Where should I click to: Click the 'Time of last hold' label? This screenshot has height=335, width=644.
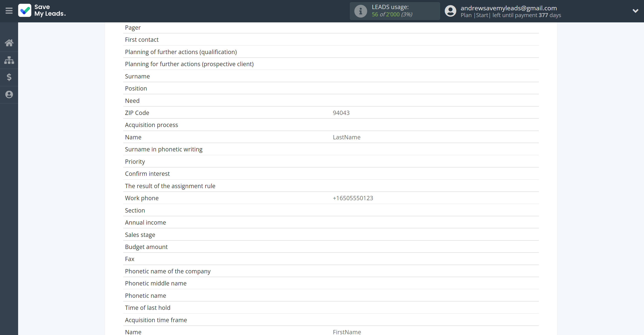(148, 308)
